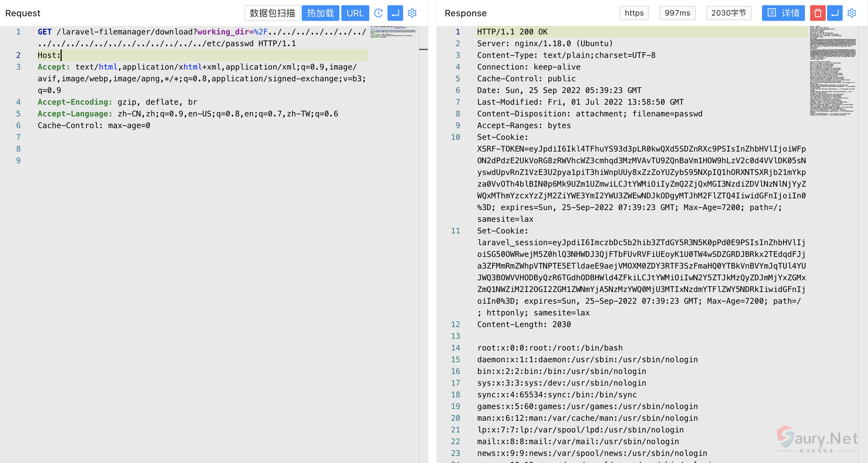Toggle word wrap in Request panel
The height and width of the screenshot is (463, 868).
click(395, 13)
